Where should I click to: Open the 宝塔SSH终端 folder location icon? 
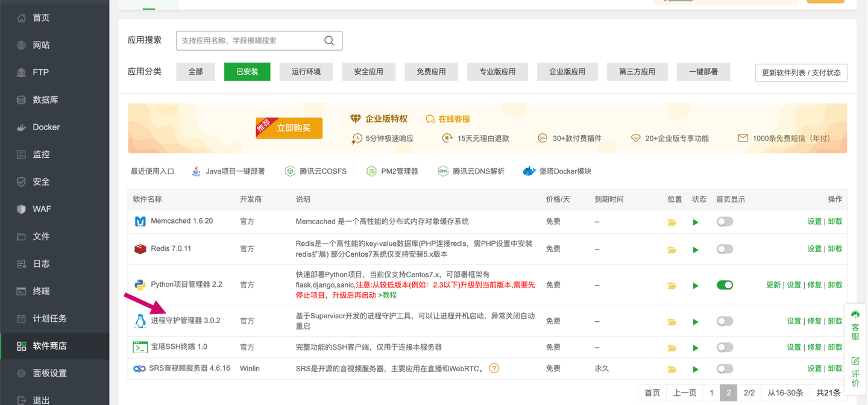671,348
